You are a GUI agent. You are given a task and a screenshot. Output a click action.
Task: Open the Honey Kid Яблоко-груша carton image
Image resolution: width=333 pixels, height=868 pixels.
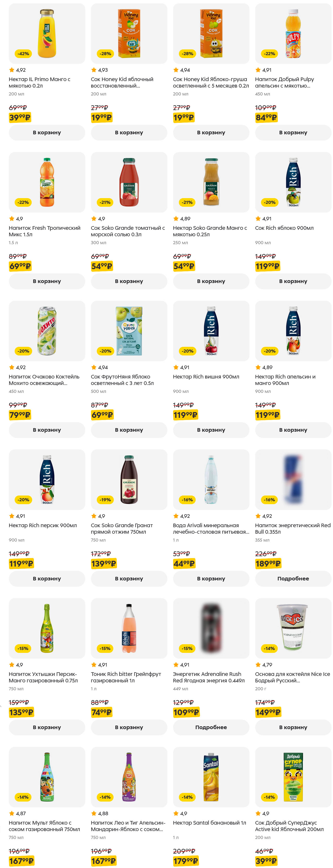[x=211, y=34]
